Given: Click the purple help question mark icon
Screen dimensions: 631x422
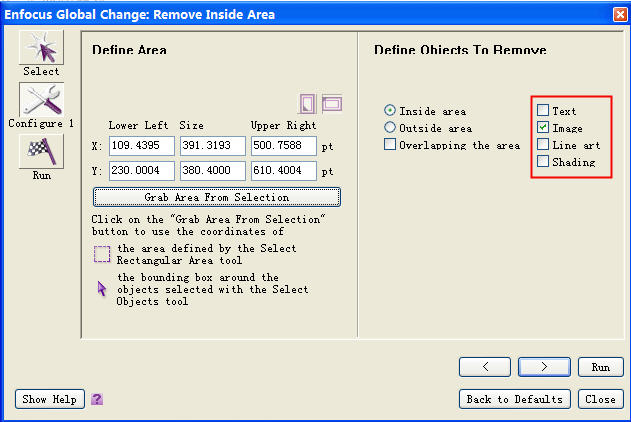Looking at the screenshot, I should pos(97,399).
